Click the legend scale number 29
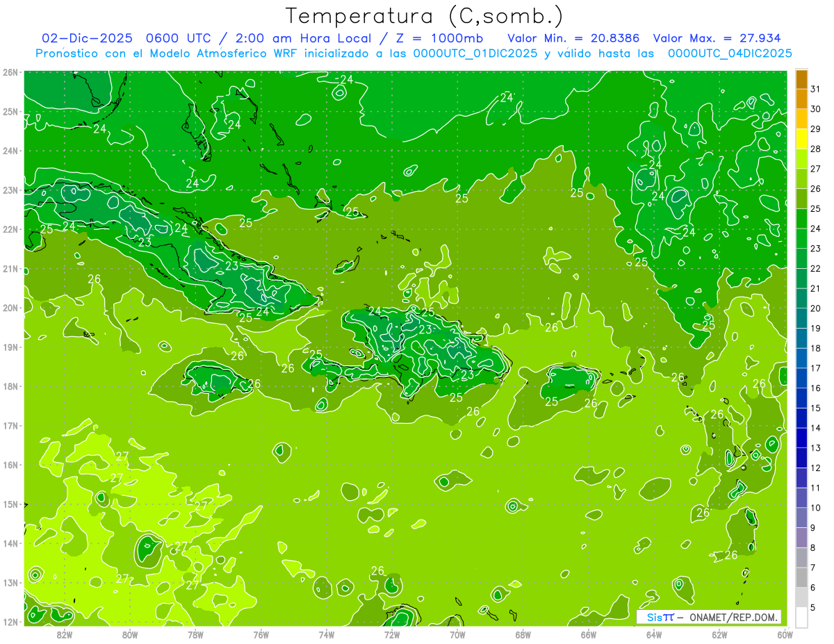This screenshot has height=644, width=834. point(815,129)
